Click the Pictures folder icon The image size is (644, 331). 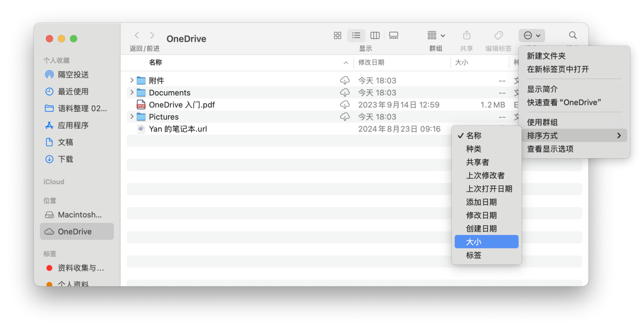(x=141, y=117)
